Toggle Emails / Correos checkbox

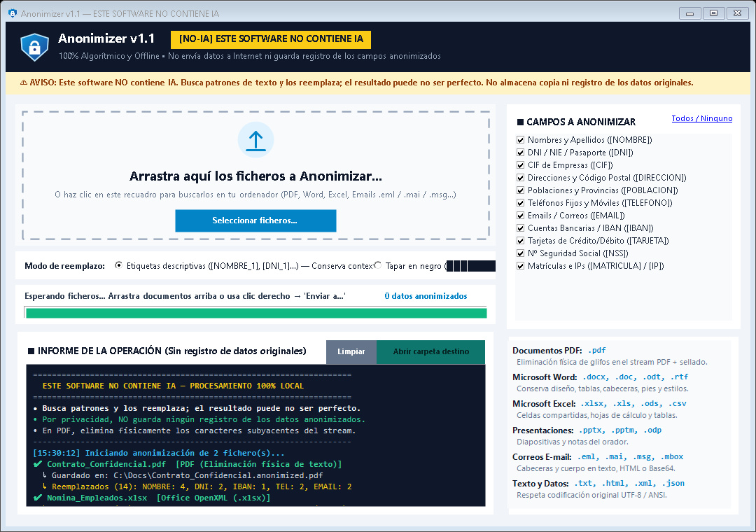[520, 215]
